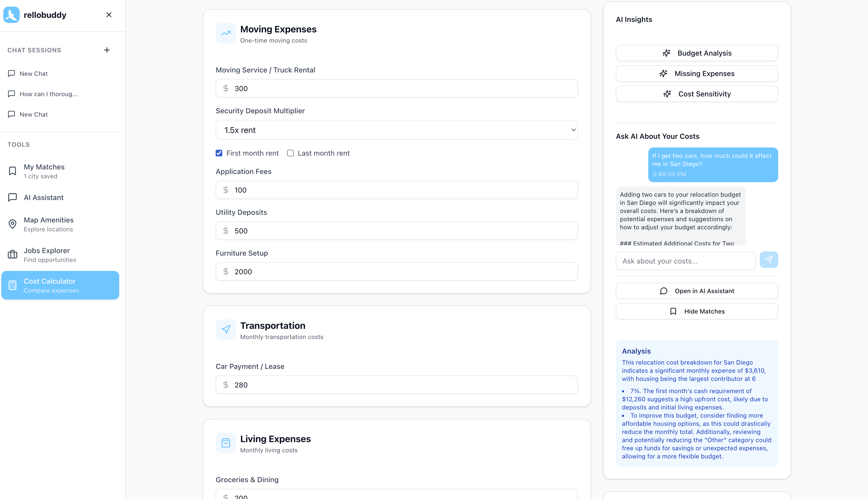Uncheck First month rent checkbox
The width and height of the screenshot is (868, 499).
(219, 153)
